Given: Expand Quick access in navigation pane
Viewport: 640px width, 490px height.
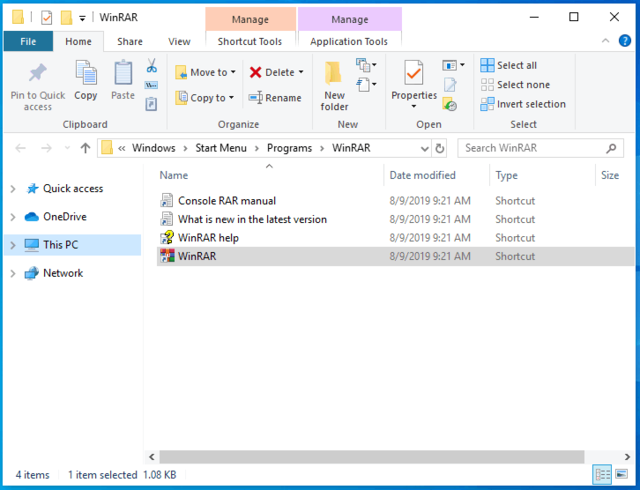Looking at the screenshot, I should [13, 189].
